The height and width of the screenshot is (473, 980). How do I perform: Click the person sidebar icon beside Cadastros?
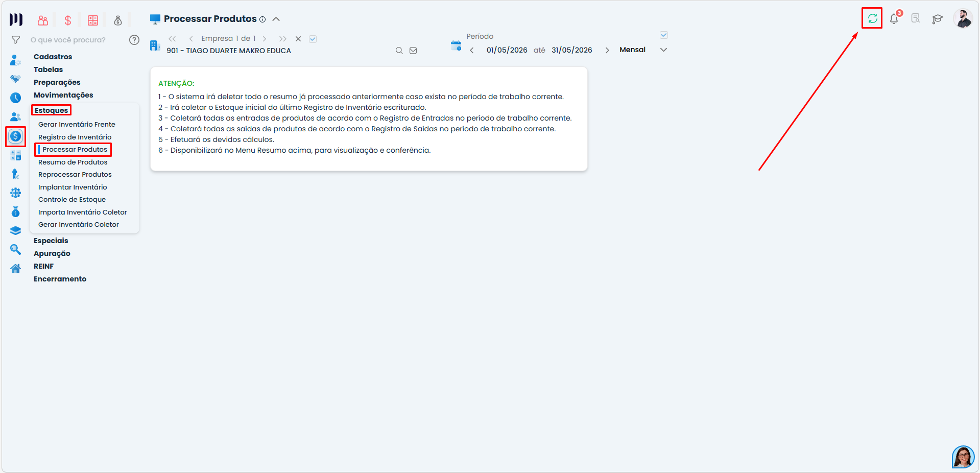pyautogui.click(x=15, y=60)
